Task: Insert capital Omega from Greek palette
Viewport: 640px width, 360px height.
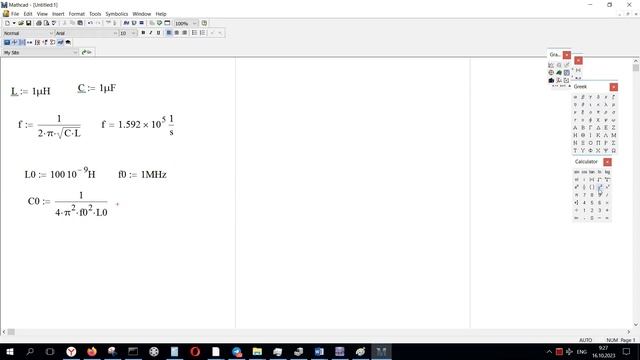Action: tap(613, 151)
